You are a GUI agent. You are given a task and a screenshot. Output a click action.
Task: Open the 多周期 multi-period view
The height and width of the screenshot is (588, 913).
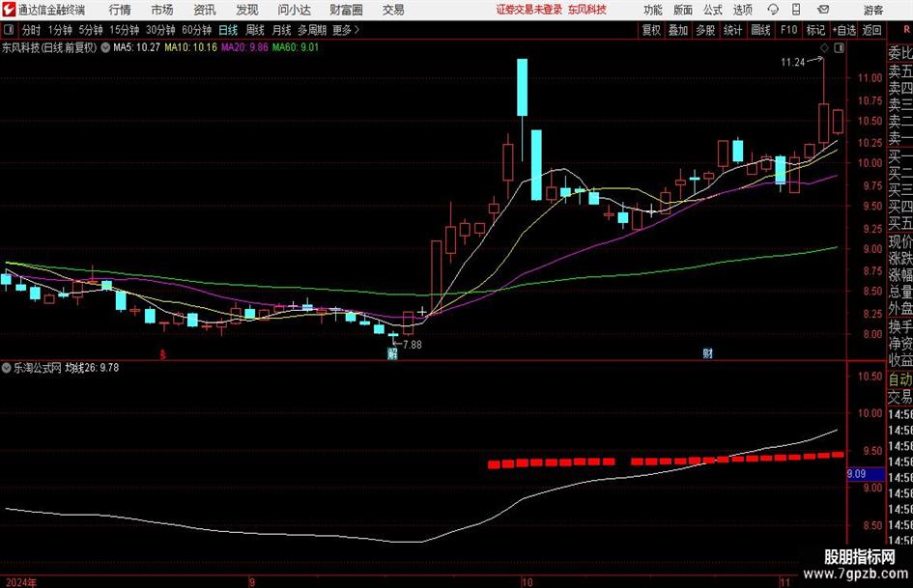coord(312,30)
